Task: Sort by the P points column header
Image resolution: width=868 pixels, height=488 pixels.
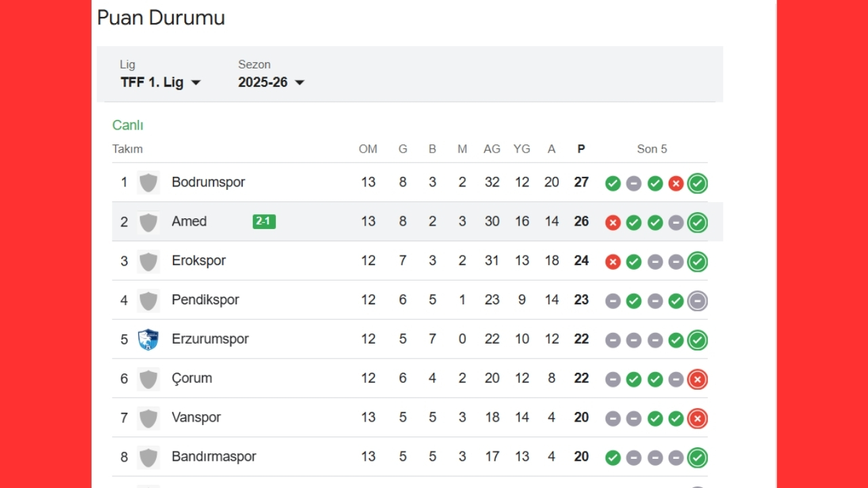Action: click(581, 149)
